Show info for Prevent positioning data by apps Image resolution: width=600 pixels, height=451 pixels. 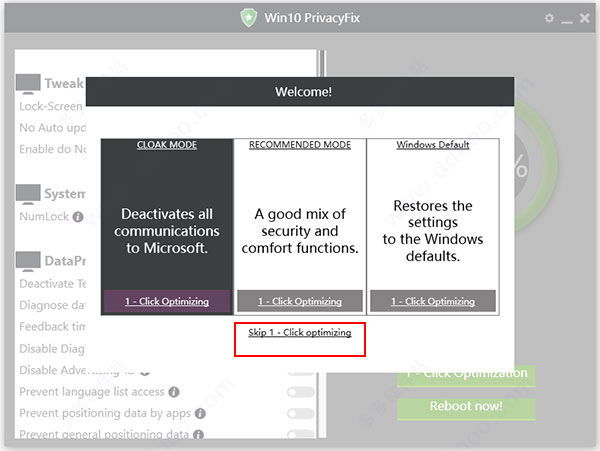[200, 414]
